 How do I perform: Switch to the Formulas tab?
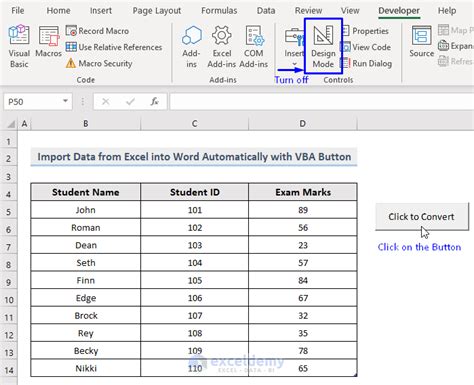tap(219, 11)
